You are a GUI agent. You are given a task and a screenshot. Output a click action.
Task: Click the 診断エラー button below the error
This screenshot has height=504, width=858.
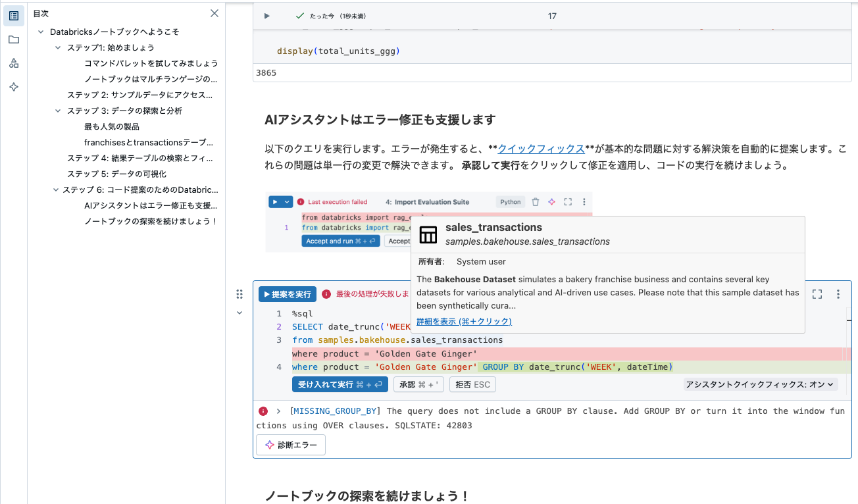coord(290,445)
